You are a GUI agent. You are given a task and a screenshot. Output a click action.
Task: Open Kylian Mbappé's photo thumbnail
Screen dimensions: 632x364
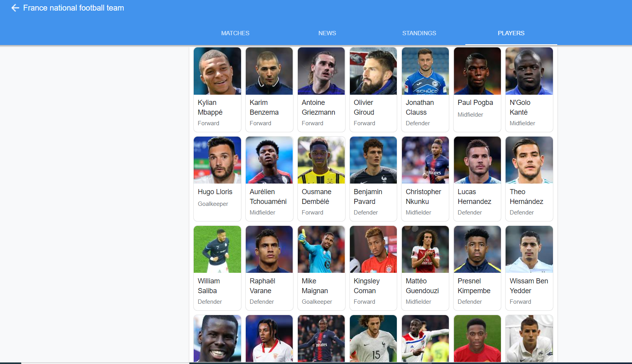coord(217,71)
